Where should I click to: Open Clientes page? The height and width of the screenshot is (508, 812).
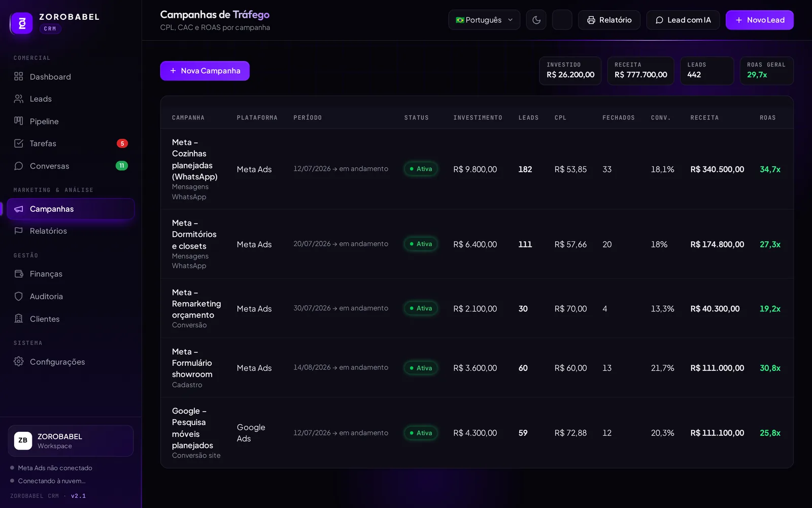click(x=71, y=319)
